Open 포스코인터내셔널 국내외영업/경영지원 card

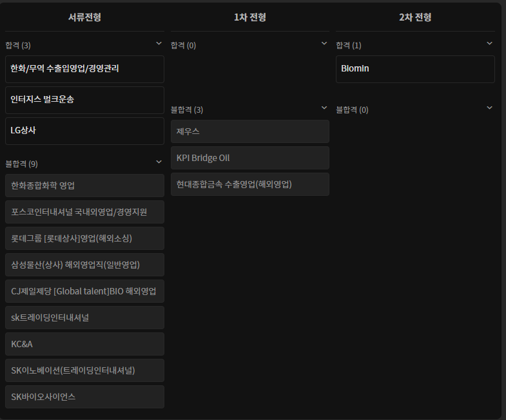tap(84, 212)
